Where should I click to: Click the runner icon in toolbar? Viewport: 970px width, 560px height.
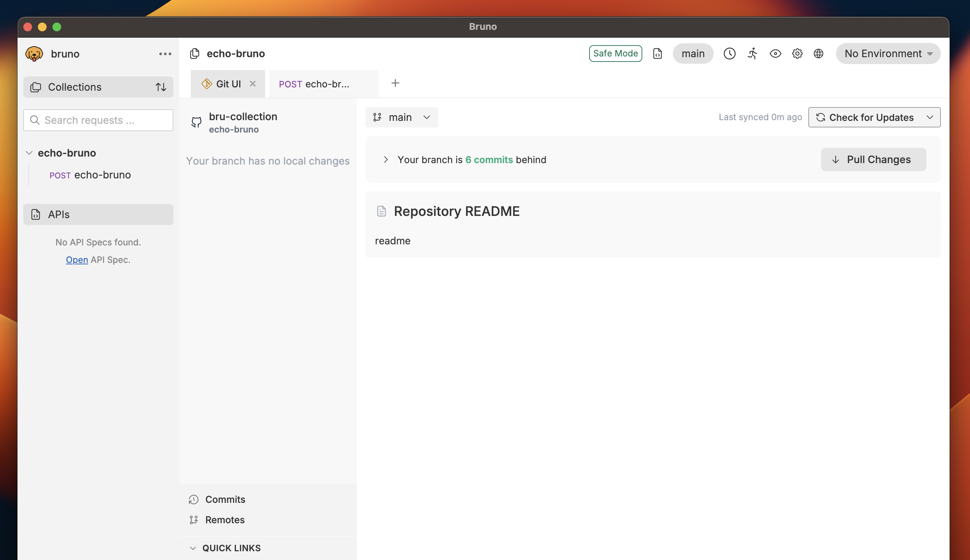tap(752, 54)
